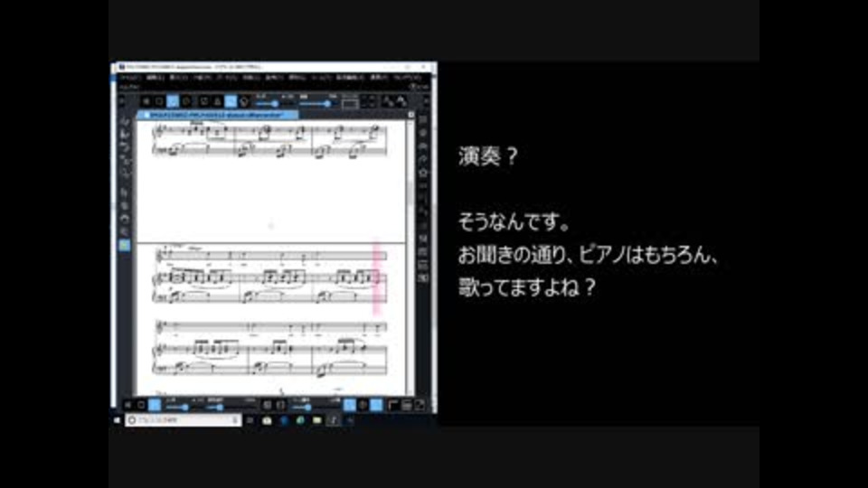The height and width of the screenshot is (488, 868).
Task: Open the 編集 menu
Action: (155, 78)
